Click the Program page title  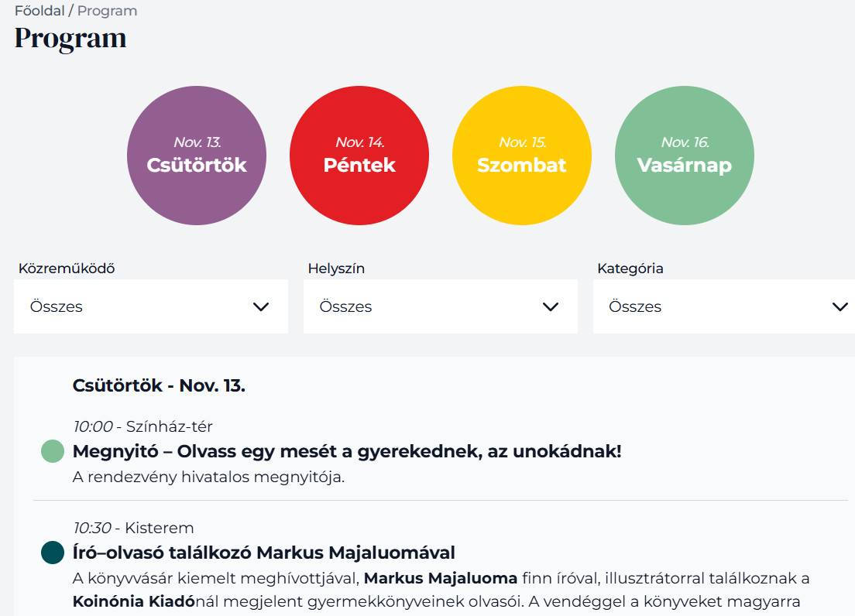point(70,39)
